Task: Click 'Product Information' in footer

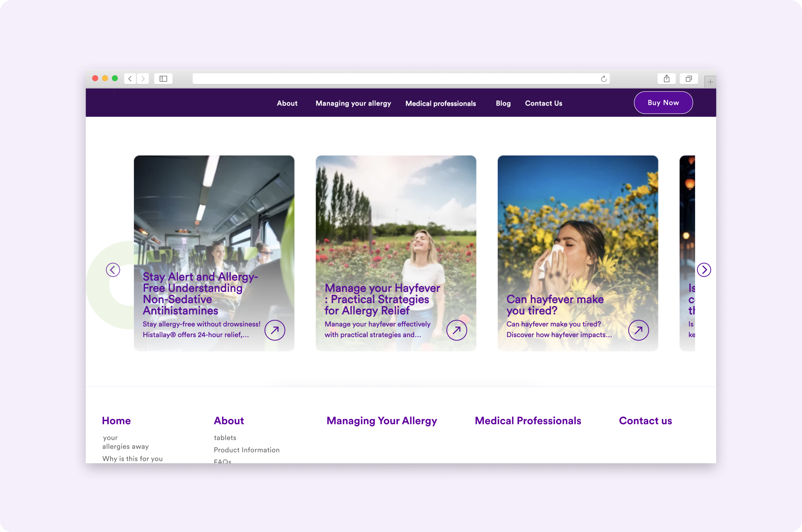Action: pyautogui.click(x=247, y=450)
